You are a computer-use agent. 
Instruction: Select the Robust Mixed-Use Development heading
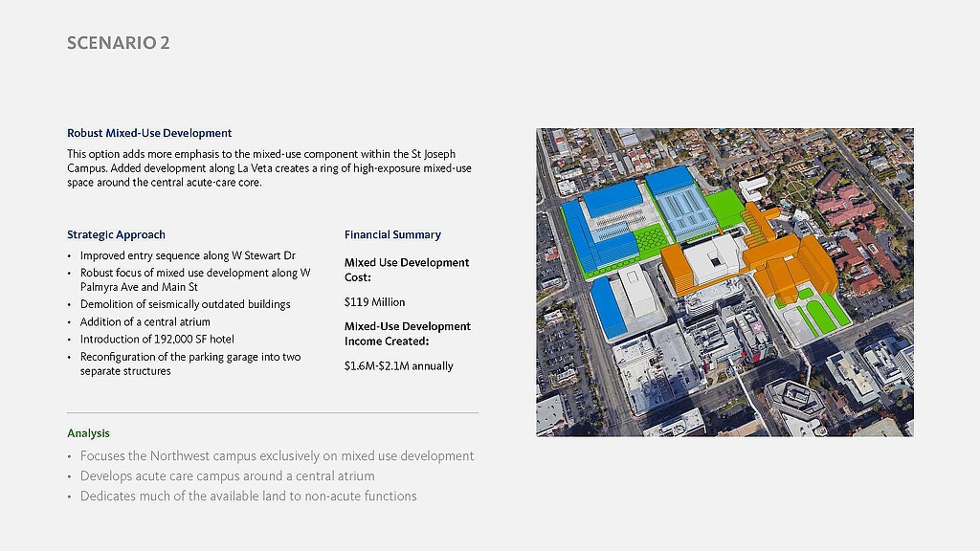coord(149,133)
